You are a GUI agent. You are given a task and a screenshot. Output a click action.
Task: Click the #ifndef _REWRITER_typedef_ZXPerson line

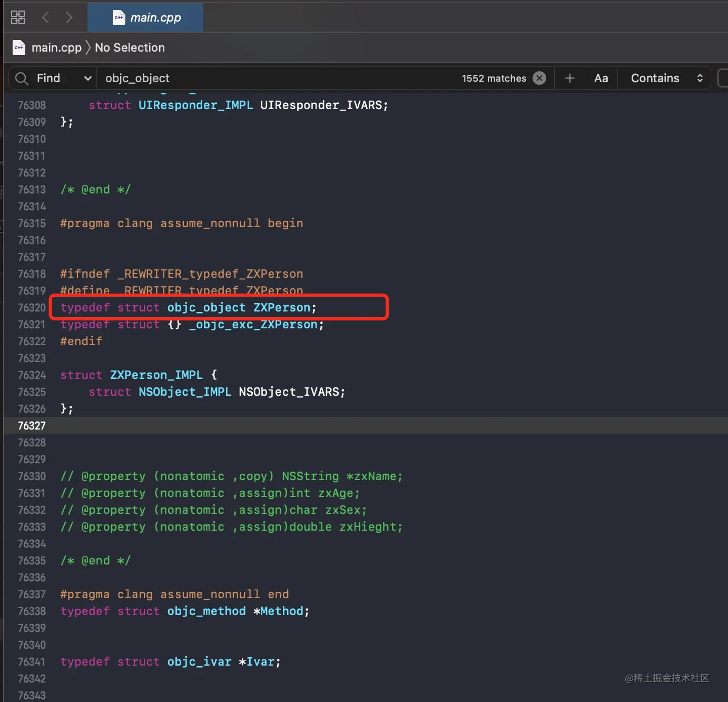[x=181, y=274]
